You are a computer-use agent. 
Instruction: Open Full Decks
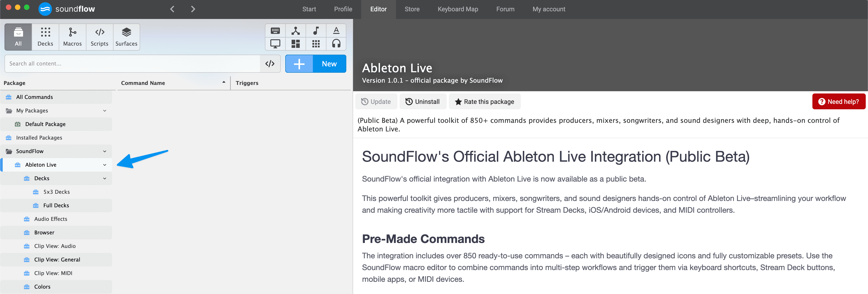click(56, 205)
